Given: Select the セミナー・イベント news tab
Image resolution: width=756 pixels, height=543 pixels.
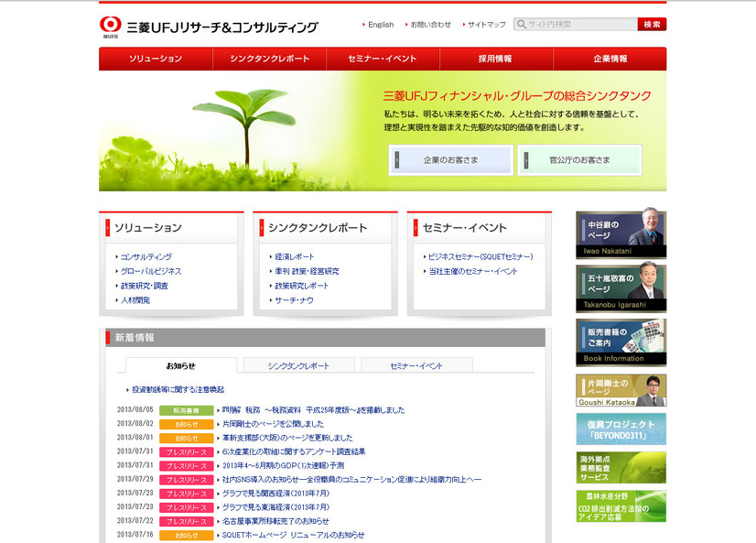Looking at the screenshot, I should point(416,365).
